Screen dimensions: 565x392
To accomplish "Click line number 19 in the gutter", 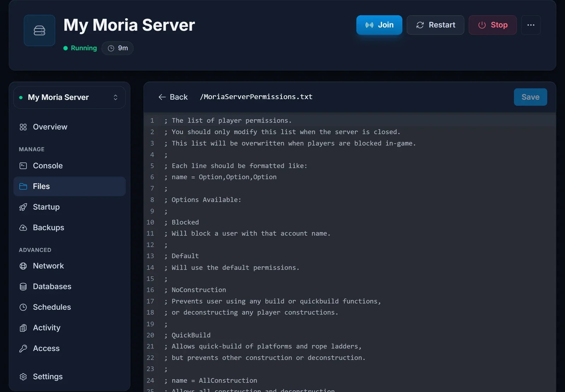I will pyautogui.click(x=150, y=324).
